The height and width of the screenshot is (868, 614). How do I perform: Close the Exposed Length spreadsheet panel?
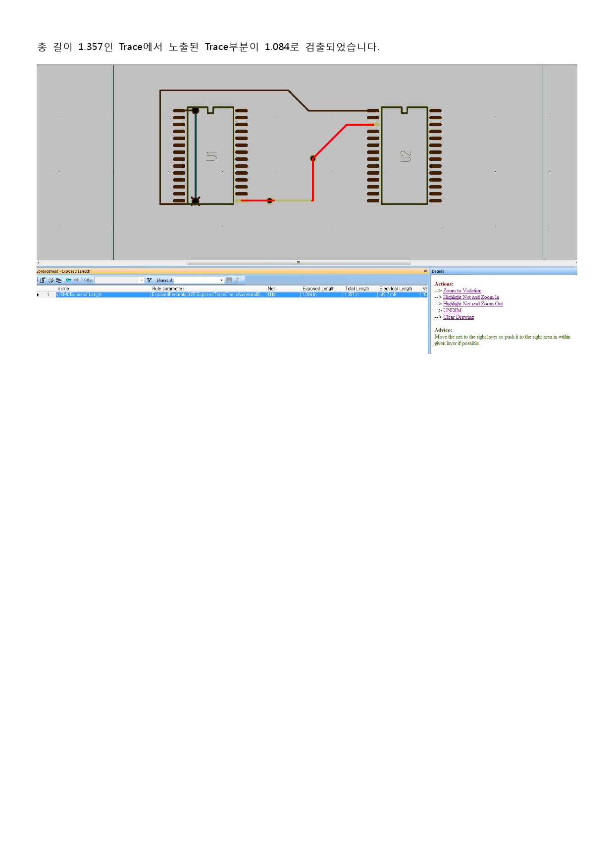(x=425, y=271)
